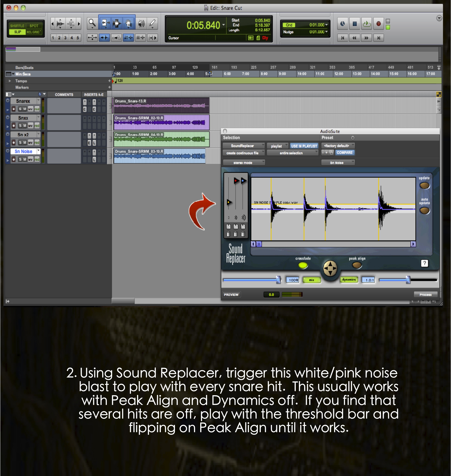Open the SoundReplacer plug-in selector dropdown
Screen dimensions: 451x476
click(243, 146)
